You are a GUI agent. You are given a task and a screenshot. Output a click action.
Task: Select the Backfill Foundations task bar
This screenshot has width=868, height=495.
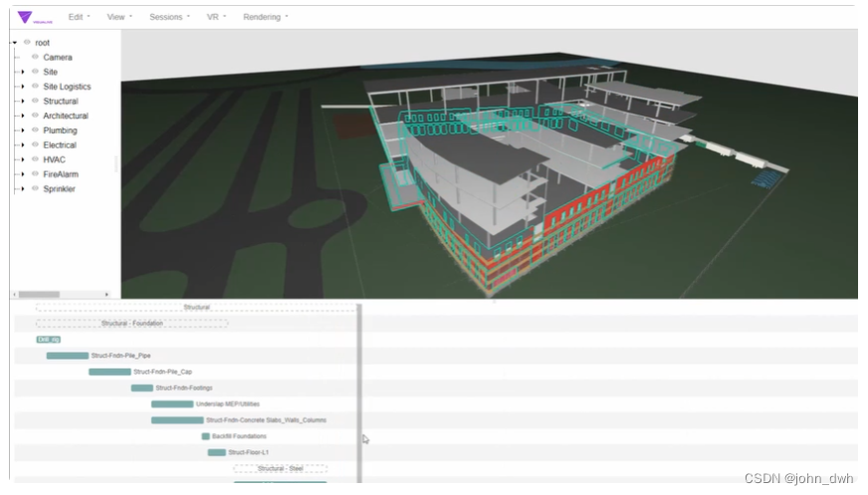[x=206, y=436]
